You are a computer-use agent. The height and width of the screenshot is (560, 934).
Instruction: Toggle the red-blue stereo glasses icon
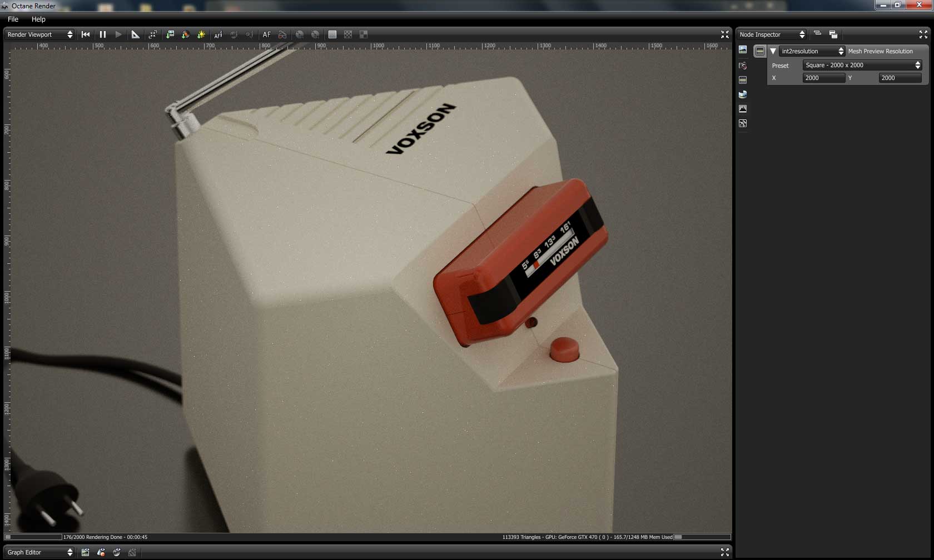282,34
